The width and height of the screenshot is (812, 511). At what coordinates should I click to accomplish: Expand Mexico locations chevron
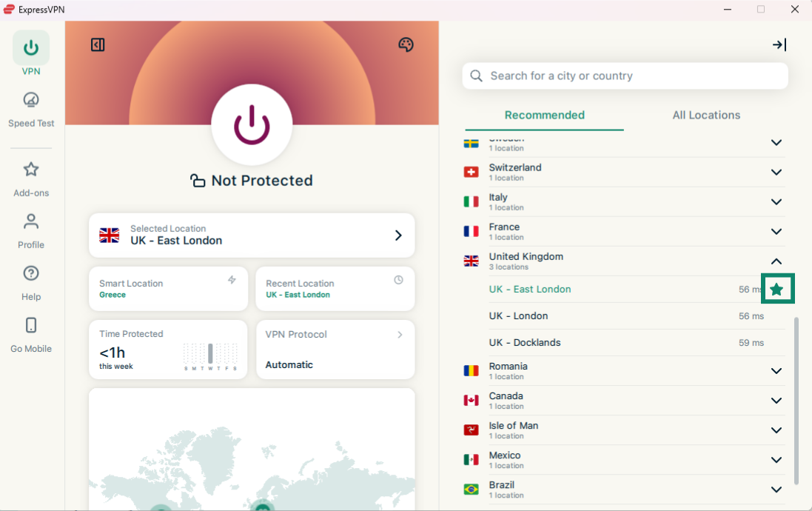[776, 460]
